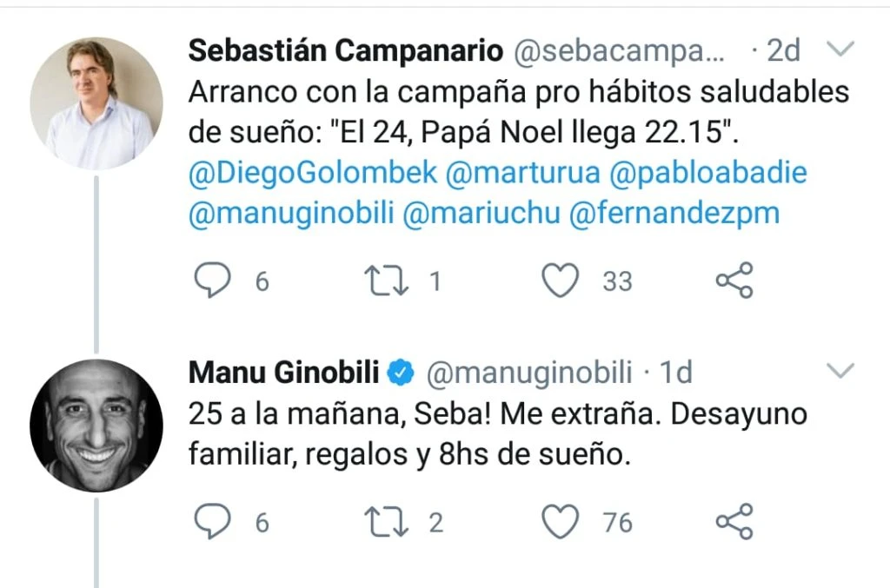Like Manu Ginobili's tweet

tap(561, 521)
